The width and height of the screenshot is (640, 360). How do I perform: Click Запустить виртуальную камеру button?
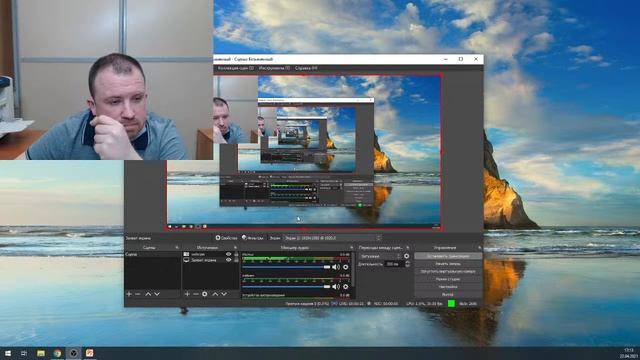point(448,271)
